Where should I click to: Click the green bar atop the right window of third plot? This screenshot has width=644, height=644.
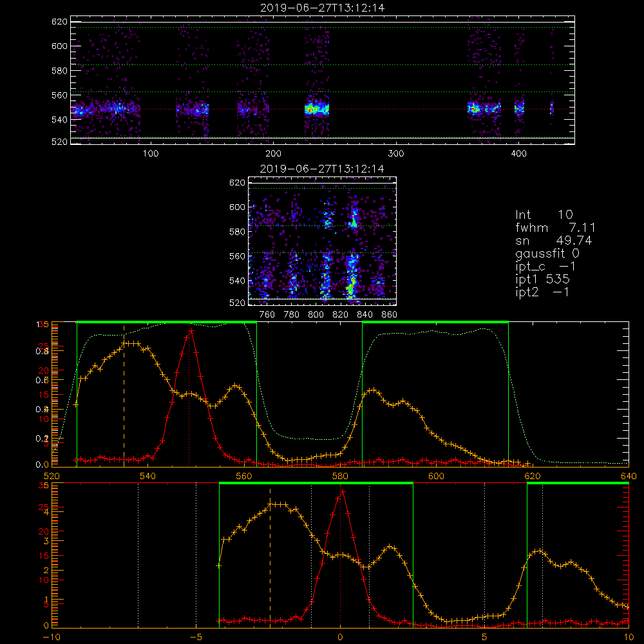pyautogui.click(x=435, y=323)
